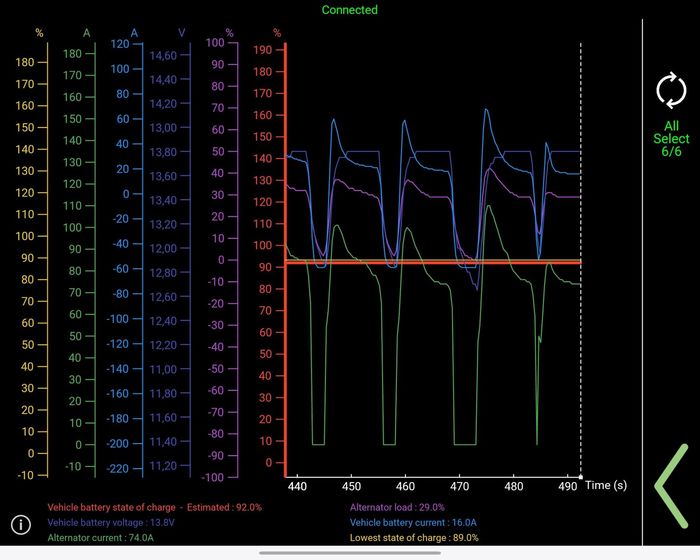This screenshot has width=700, height=560.
Task: Go back with the green chevron
Action: point(671,486)
